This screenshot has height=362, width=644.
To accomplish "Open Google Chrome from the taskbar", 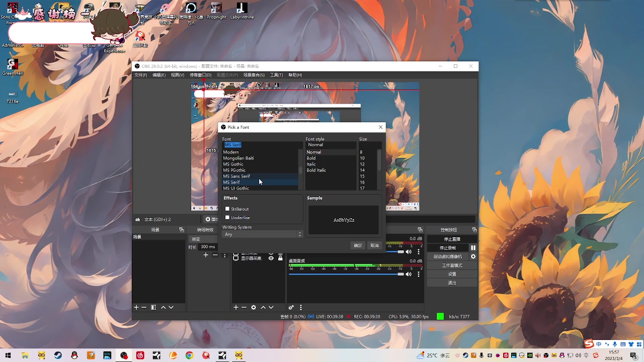I will 189,355.
